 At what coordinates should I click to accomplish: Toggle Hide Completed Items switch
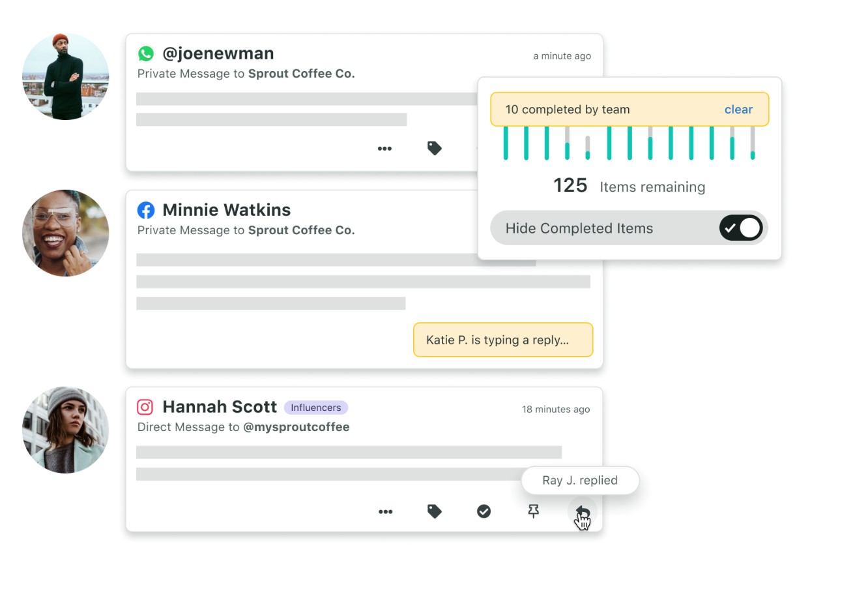(741, 228)
